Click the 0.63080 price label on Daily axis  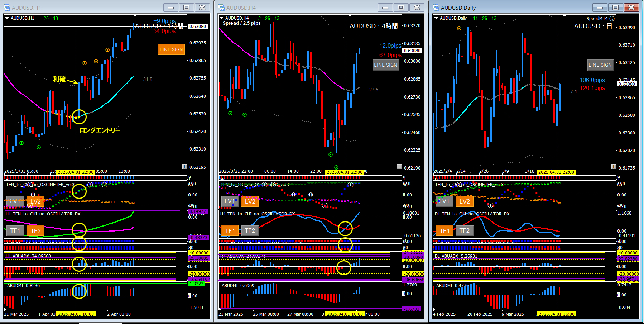coord(627,84)
